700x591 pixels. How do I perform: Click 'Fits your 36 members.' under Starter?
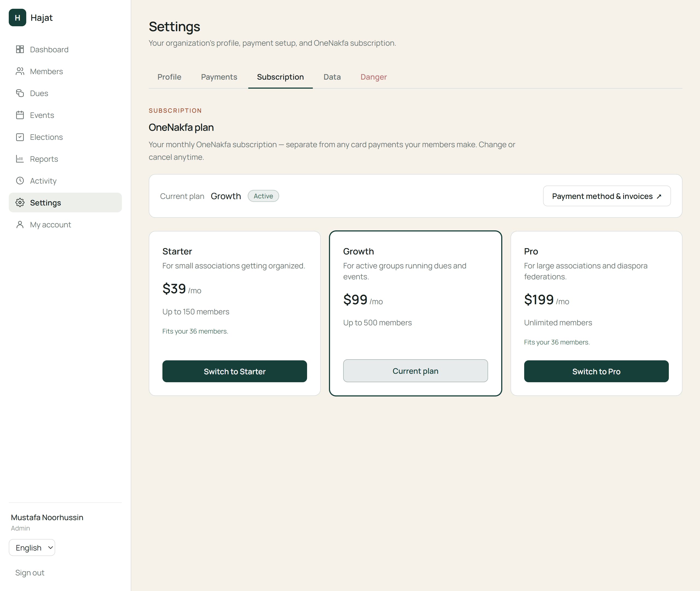tap(195, 331)
